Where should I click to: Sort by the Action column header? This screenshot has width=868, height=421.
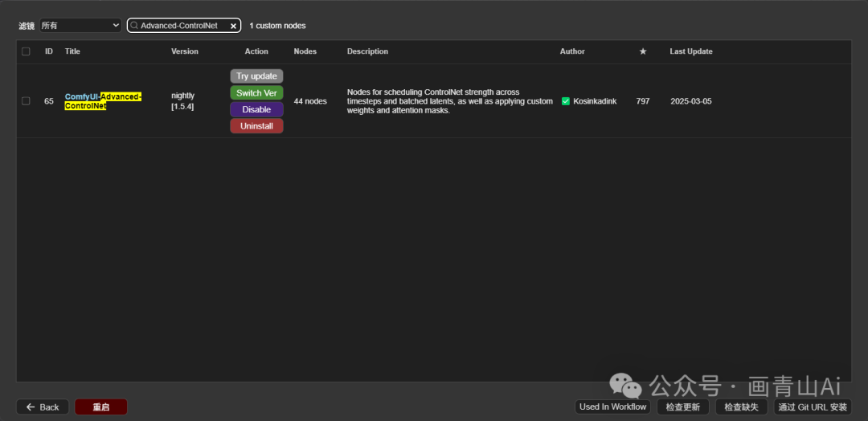click(256, 51)
